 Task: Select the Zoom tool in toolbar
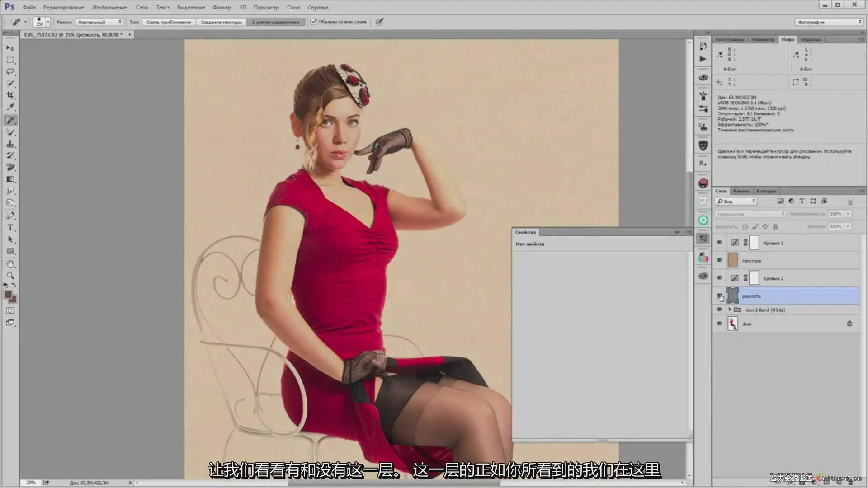coord(10,275)
